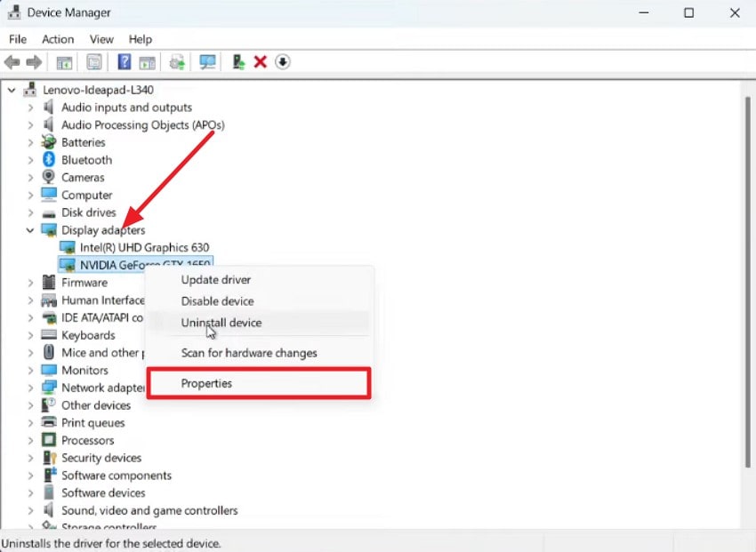Click the Disable device toolbar icon
Screen dimensions: 756x552
[x=283, y=61]
